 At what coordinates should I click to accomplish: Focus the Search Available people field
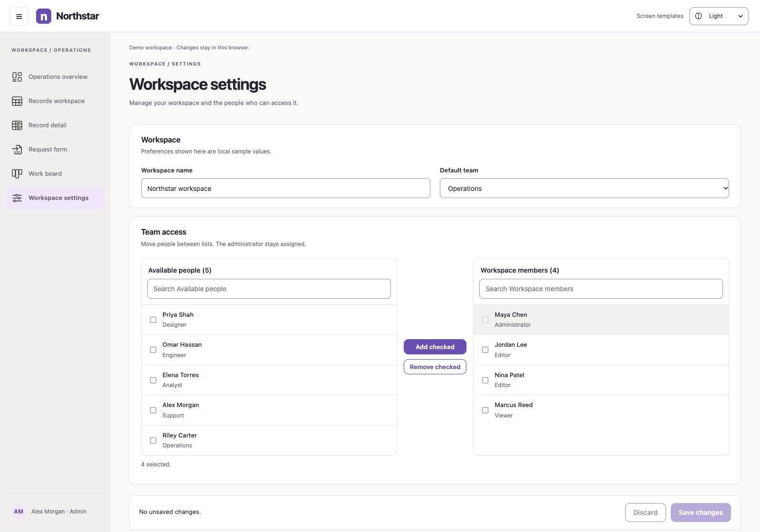tap(269, 289)
